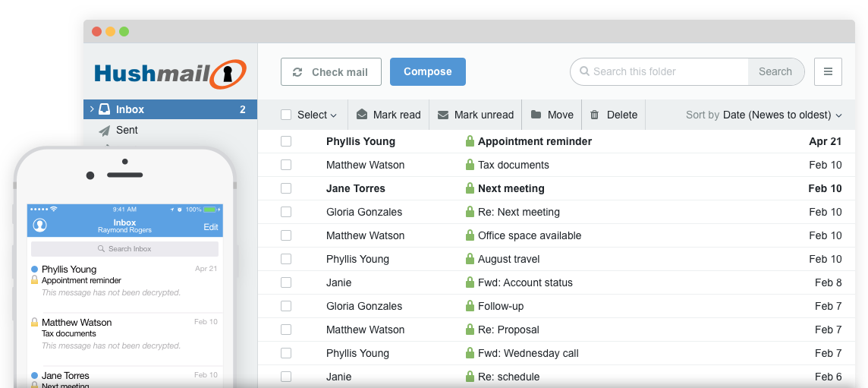Click Delete in the toolbar
868x388 pixels.
tap(613, 115)
